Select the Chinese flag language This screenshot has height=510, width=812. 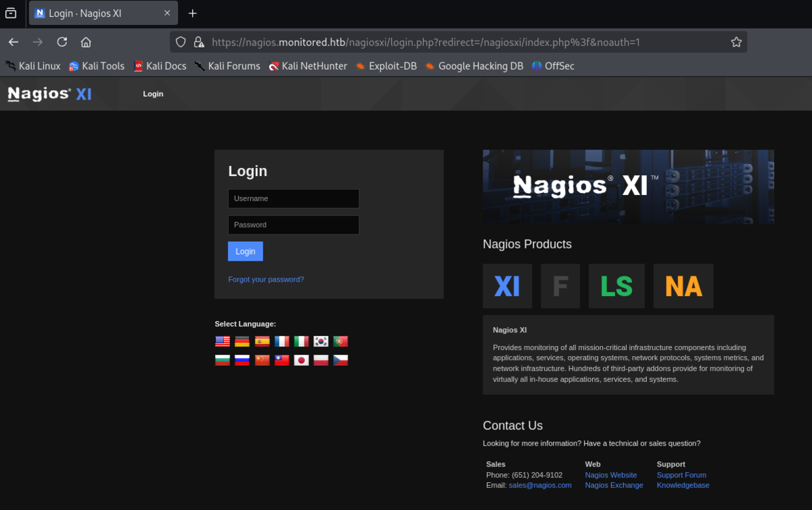[262, 360]
